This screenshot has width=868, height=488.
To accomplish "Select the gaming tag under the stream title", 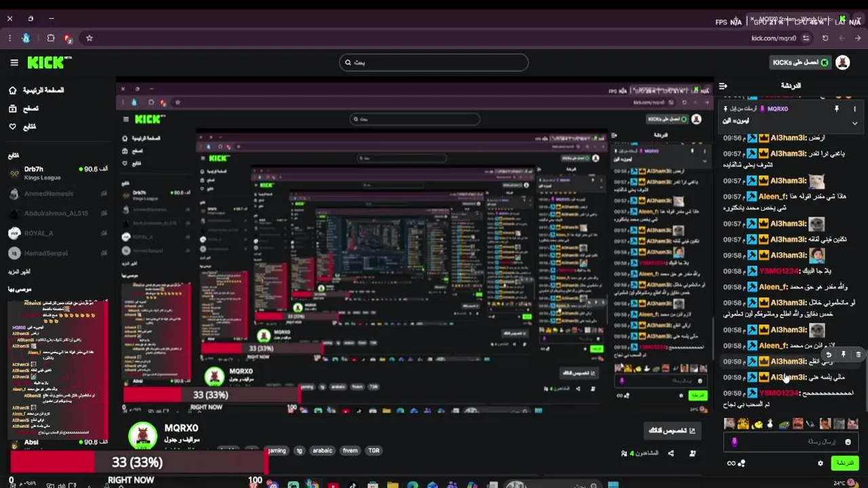I will [277, 451].
